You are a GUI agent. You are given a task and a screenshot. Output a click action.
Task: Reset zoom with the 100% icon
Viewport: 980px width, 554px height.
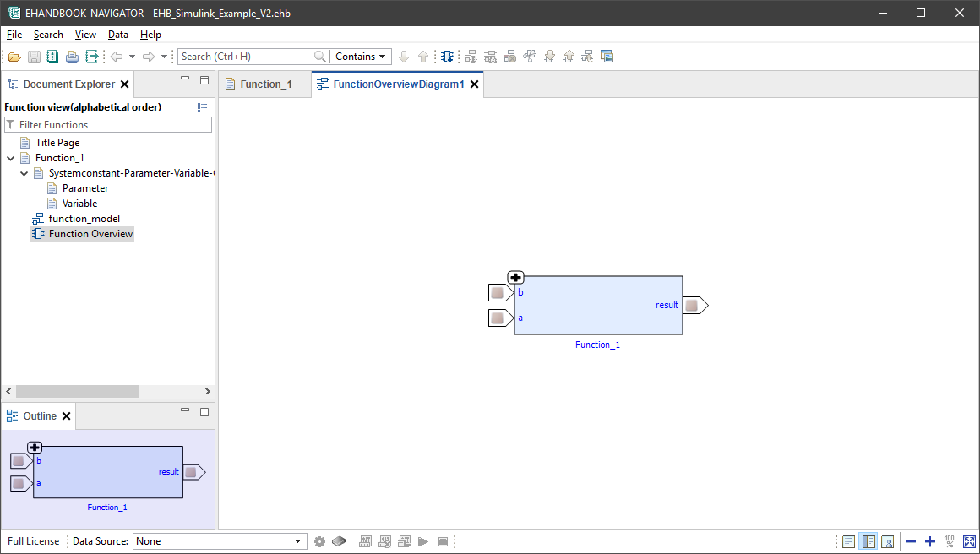tap(950, 541)
